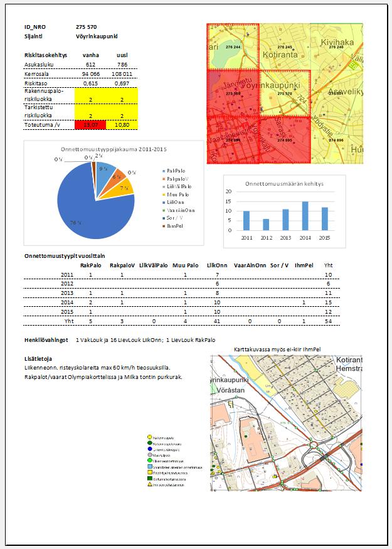Click the tallest 2014 bar

pyautogui.click(x=305, y=216)
